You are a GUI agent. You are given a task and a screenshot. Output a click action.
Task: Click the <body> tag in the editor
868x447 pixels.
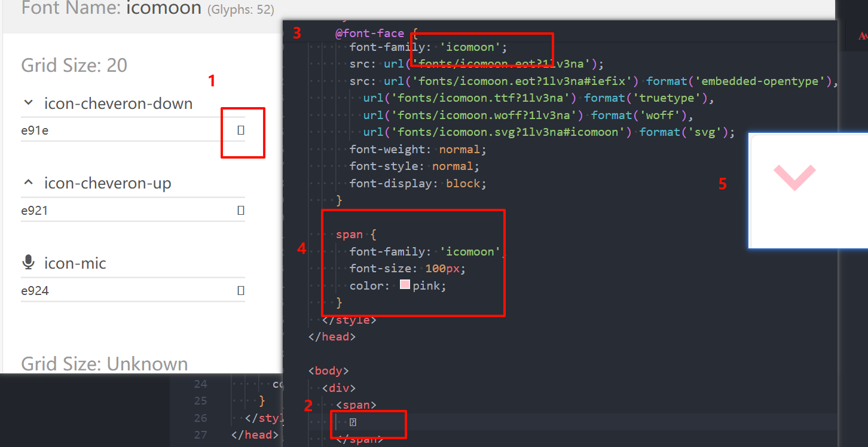point(328,370)
